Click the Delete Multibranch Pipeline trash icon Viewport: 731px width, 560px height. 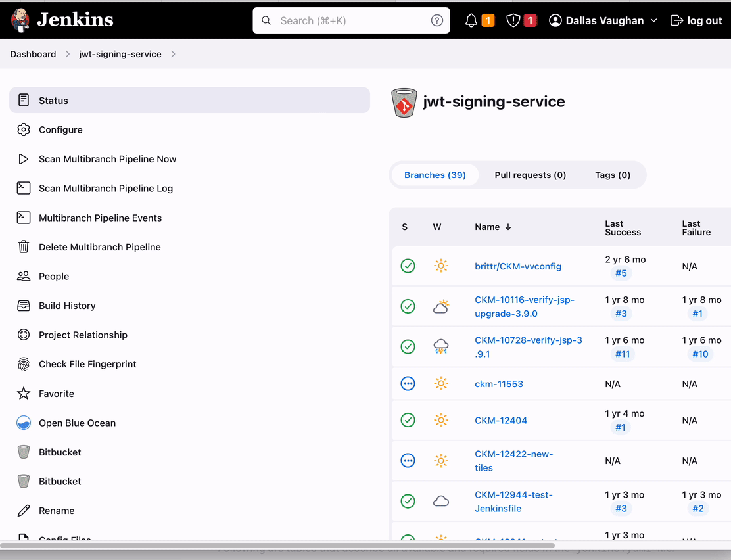(x=24, y=246)
